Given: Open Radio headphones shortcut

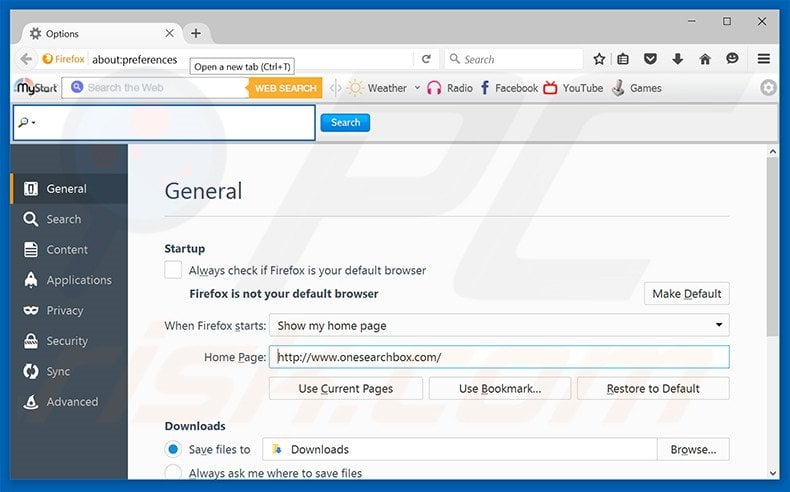Looking at the screenshot, I should coord(449,88).
